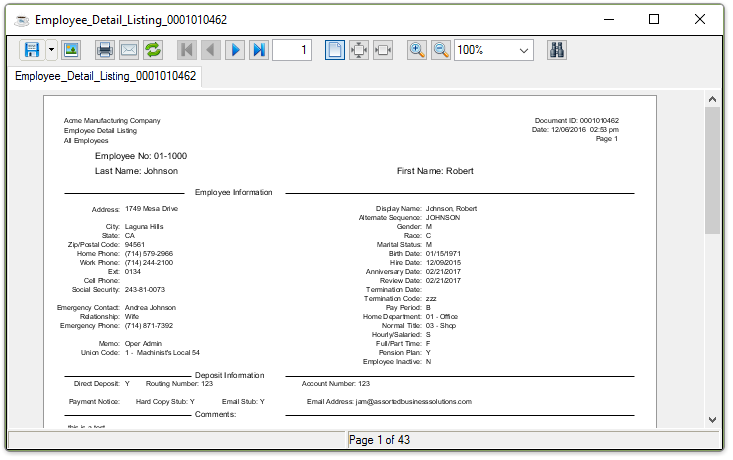This screenshot has height=460, width=733.
Task: Refresh the report using the green arrows icon
Action: pyautogui.click(x=153, y=50)
